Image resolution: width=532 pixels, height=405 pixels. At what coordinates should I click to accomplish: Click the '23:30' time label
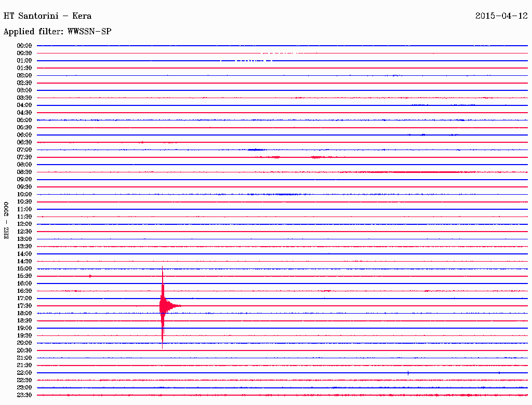pyautogui.click(x=24, y=395)
